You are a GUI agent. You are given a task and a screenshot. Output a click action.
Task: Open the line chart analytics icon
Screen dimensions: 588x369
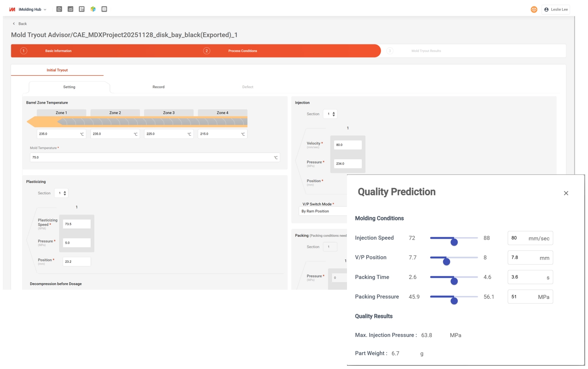click(70, 9)
